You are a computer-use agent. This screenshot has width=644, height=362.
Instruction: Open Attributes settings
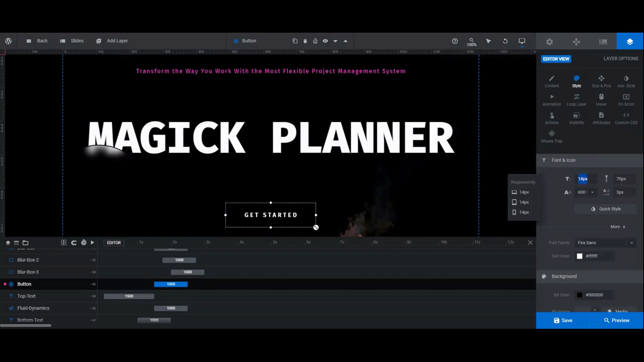601,119
